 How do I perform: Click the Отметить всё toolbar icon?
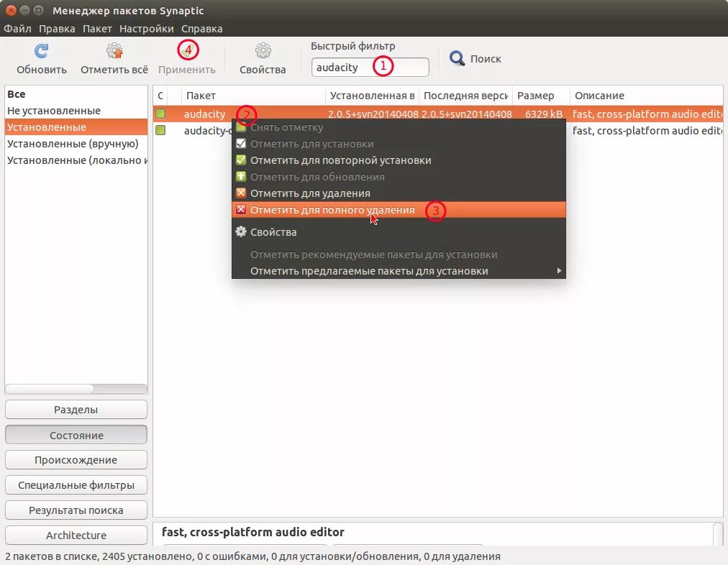point(114,50)
